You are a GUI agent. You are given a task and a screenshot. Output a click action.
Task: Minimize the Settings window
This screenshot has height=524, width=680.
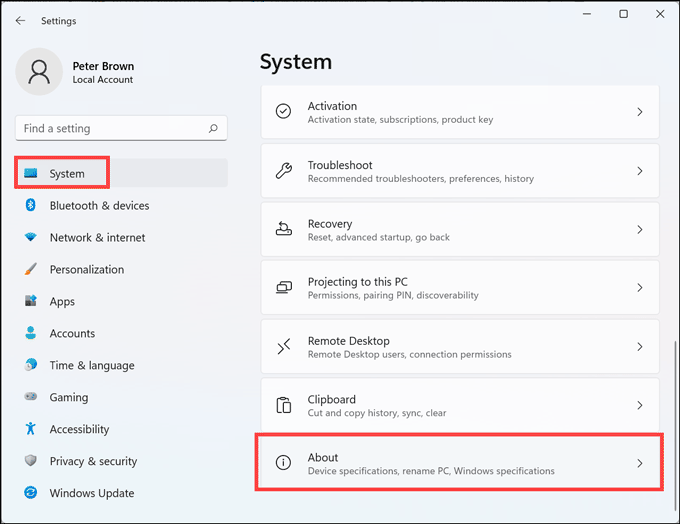(x=587, y=14)
